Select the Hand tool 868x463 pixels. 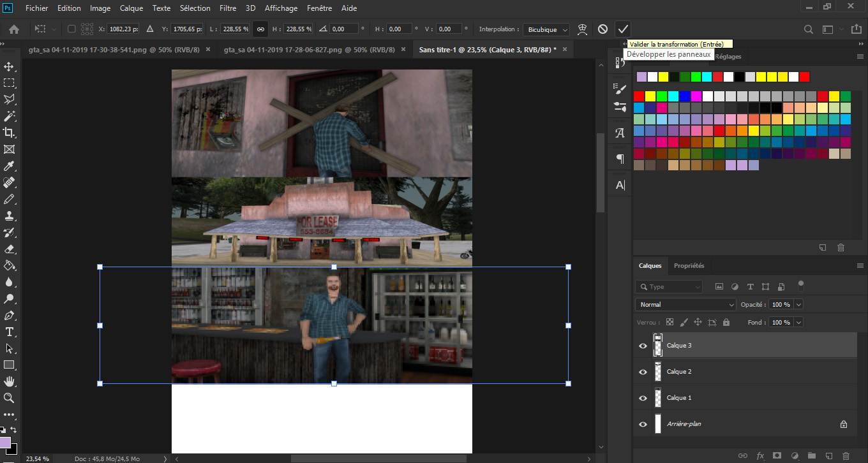pyautogui.click(x=10, y=381)
